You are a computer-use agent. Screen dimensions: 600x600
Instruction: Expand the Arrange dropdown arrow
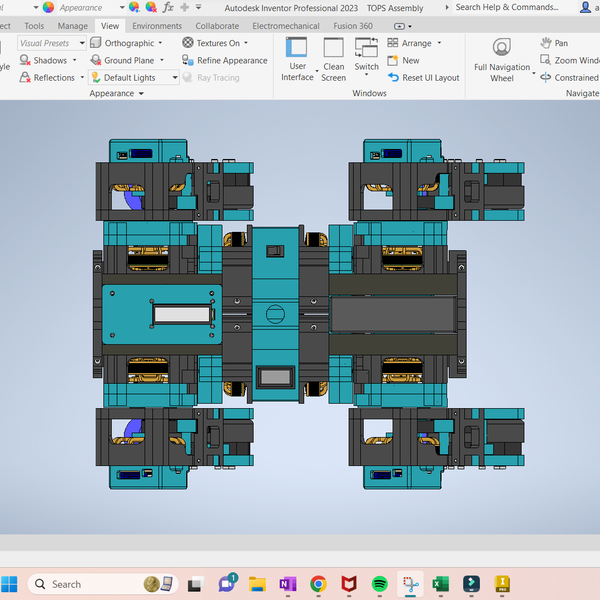point(439,43)
